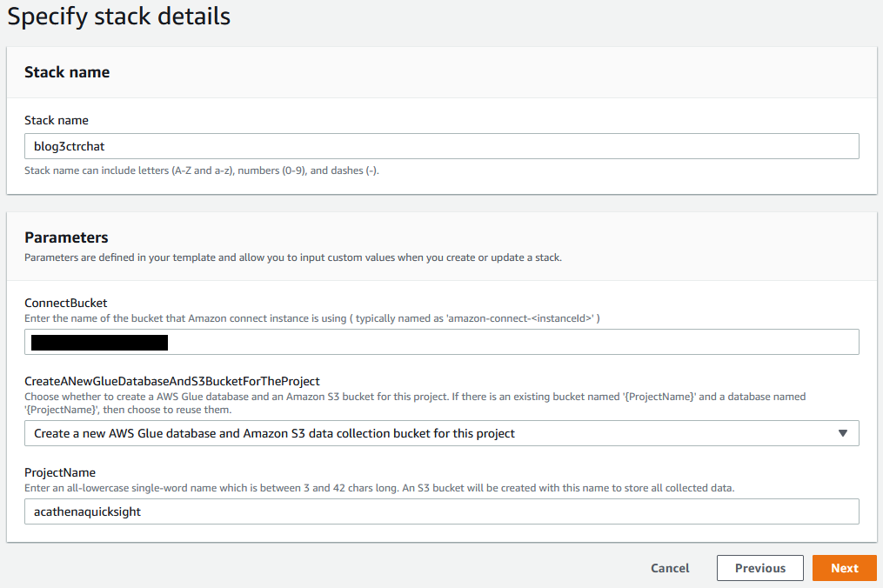Click Next to proceed with stack creation

pyautogui.click(x=844, y=568)
